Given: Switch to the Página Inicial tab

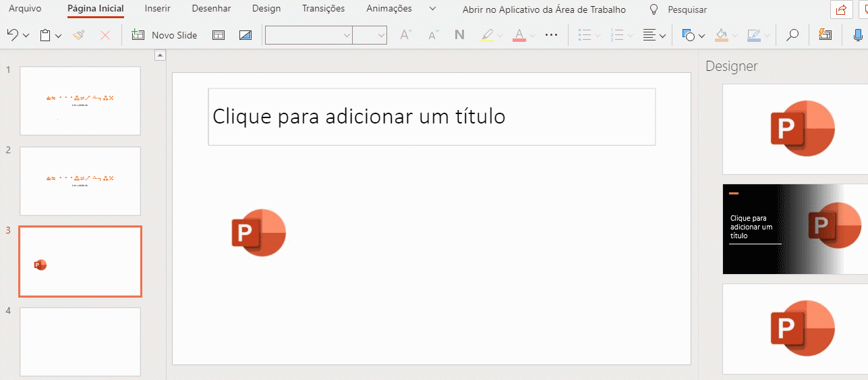Looking at the screenshot, I should point(96,9).
